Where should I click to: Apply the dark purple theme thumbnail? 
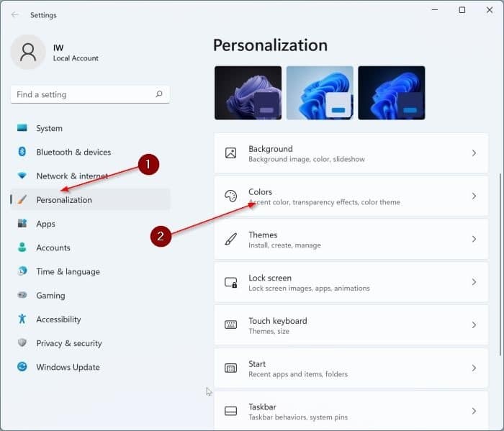coord(248,93)
